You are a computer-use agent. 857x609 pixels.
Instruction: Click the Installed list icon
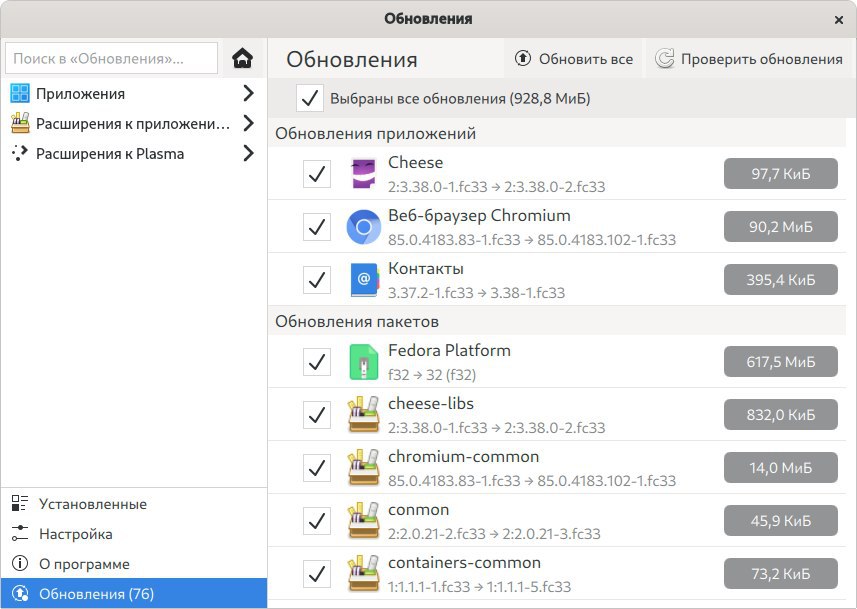(x=20, y=503)
